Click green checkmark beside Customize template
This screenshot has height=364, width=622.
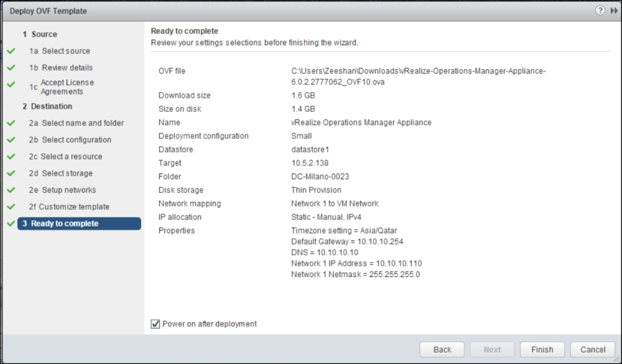coord(11,207)
